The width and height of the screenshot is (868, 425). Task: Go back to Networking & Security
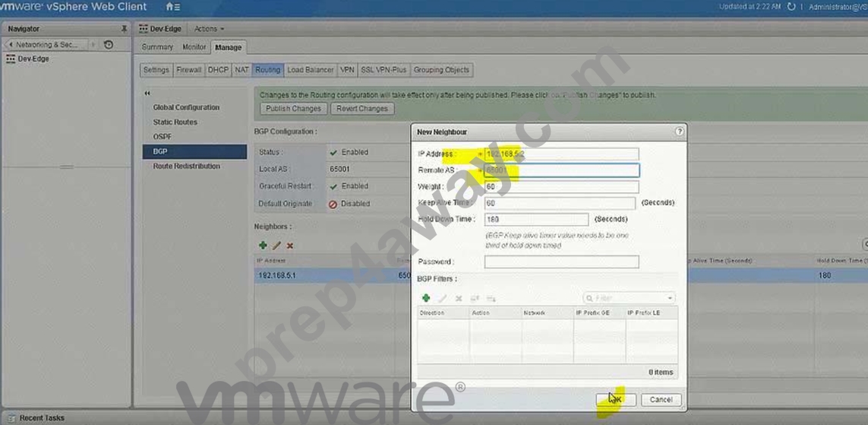pyautogui.click(x=46, y=44)
